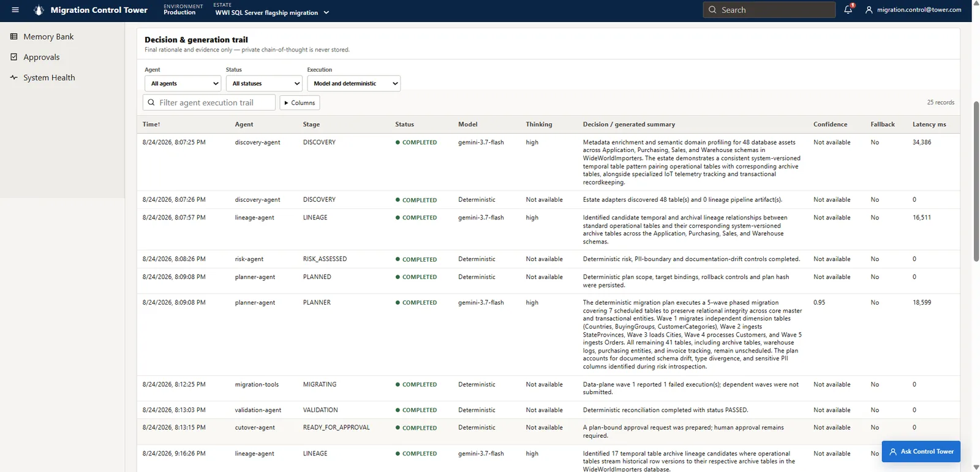Click the magnifier icon in the global Search box
980x472 pixels.
(712, 10)
